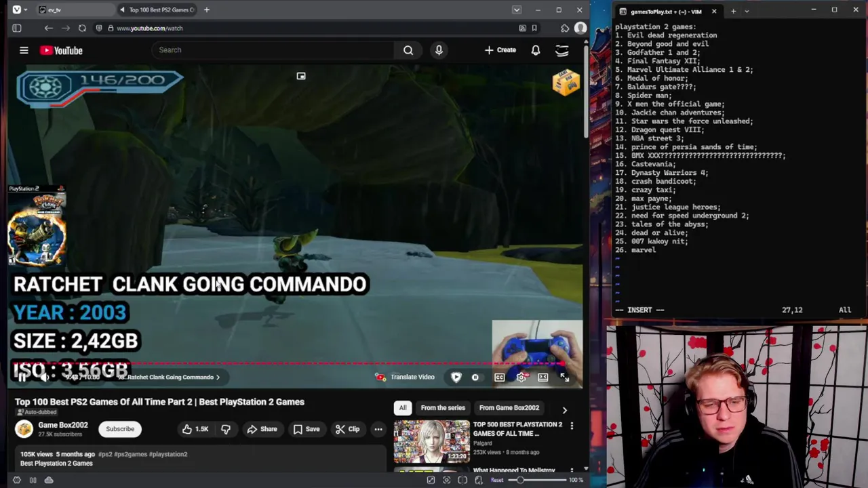This screenshot has width=868, height=488.
Task: Select the From the series chip
Action: [443, 407]
